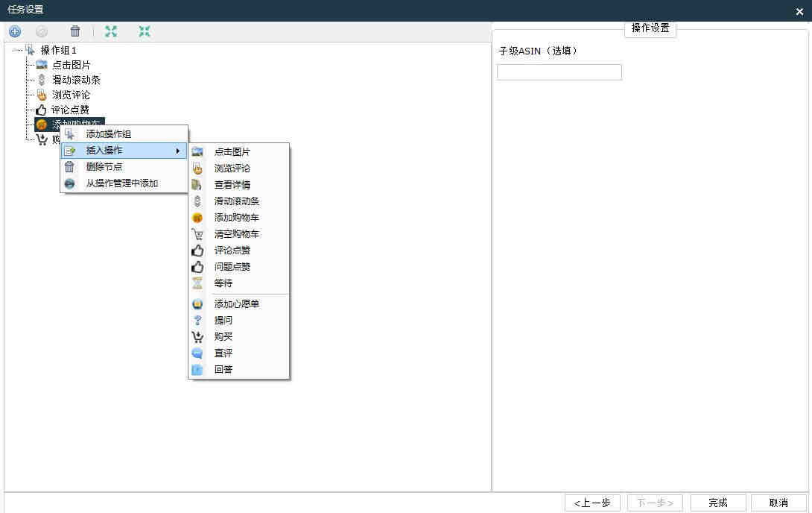Screen dimensions: 812x513
Task: Click the orange icon beside 添加购物车 in submenu
Action: coord(197,218)
